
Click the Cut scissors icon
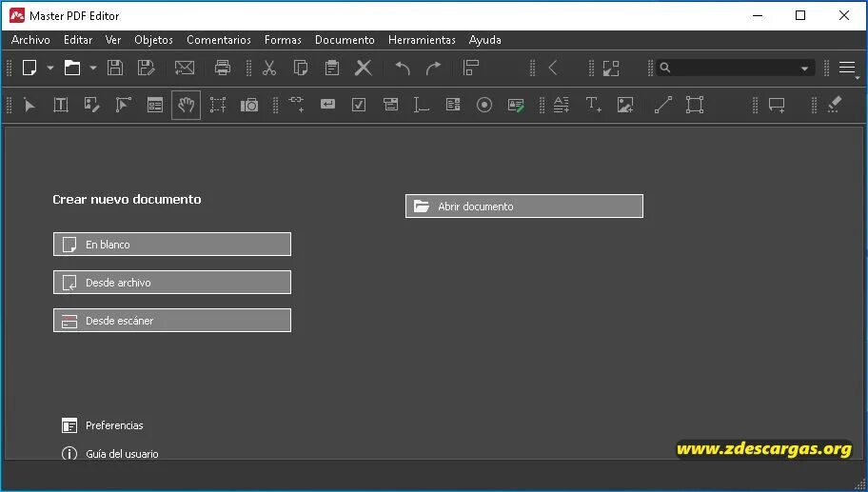pos(269,69)
